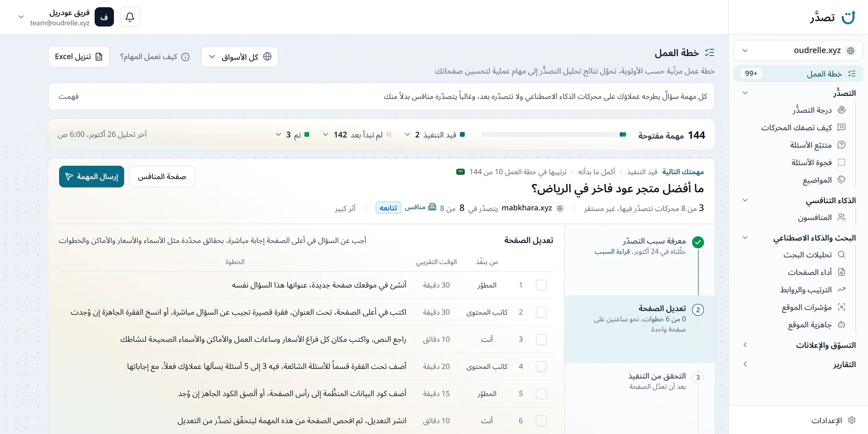Viewport: 868px width, 434px height.
Task: Click the تحليلات البحث magnifier icon
Action: [841, 254]
